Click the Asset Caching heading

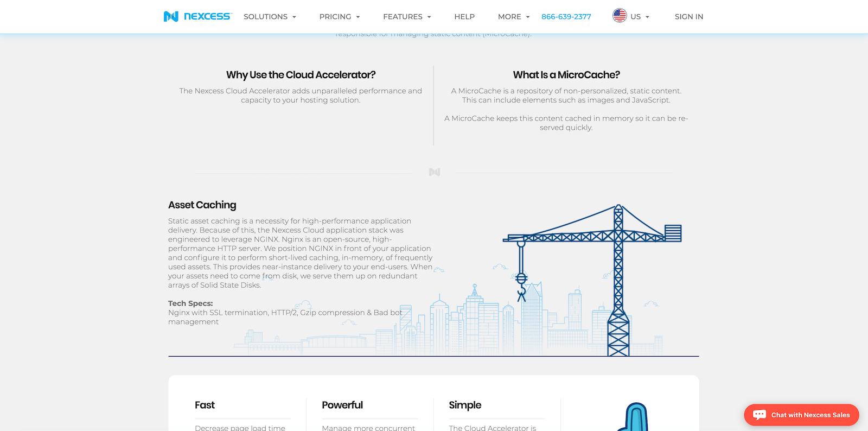click(x=202, y=205)
